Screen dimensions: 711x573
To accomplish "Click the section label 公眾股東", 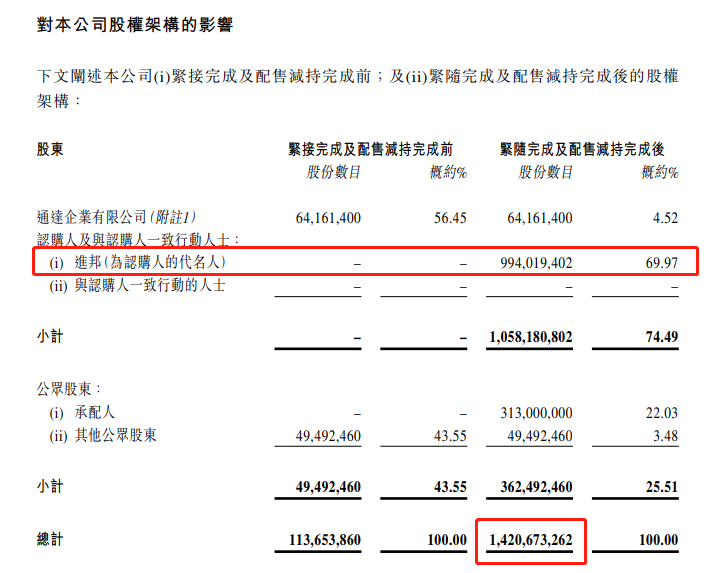I will point(69,389).
